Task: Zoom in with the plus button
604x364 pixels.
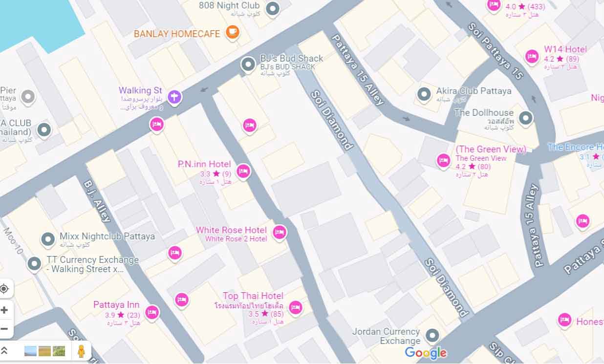Action: (4, 310)
